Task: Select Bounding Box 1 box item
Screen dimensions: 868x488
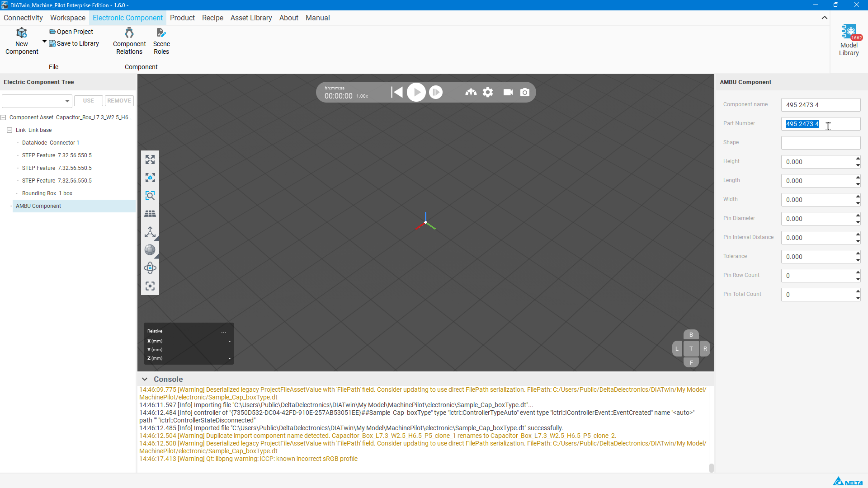Action: (47, 193)
